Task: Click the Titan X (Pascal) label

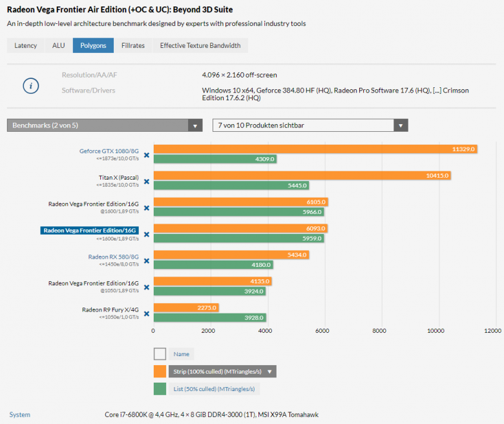Action: click(x=119, y=178)
